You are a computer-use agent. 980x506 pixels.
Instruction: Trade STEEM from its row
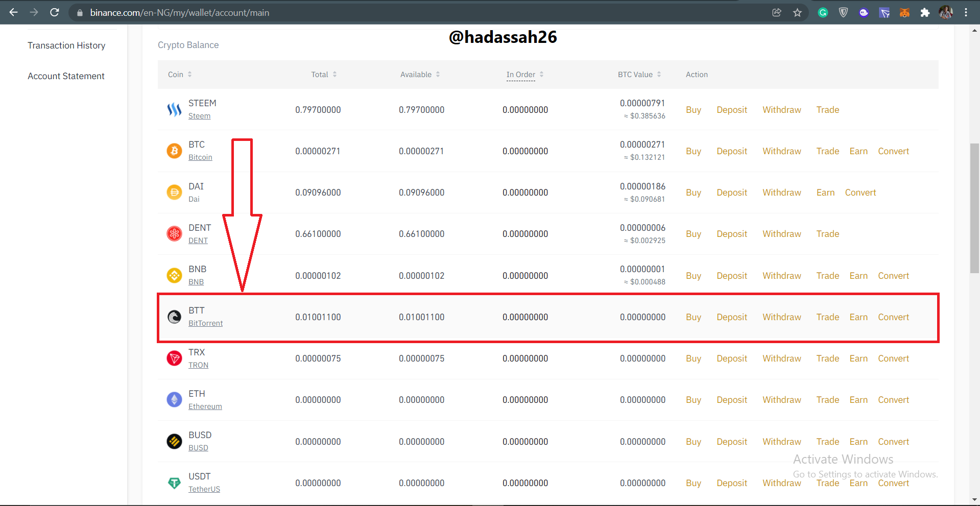(827, 110)
